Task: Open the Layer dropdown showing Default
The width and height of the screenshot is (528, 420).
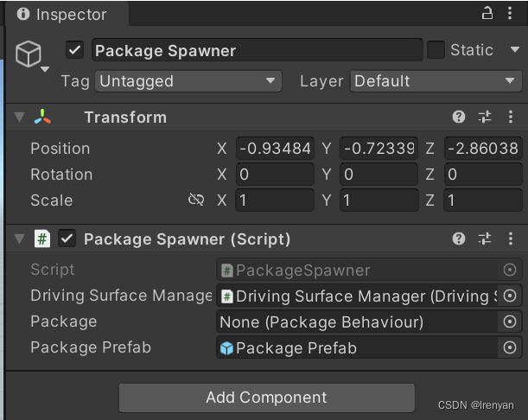Action: click(x=436, y=81)
